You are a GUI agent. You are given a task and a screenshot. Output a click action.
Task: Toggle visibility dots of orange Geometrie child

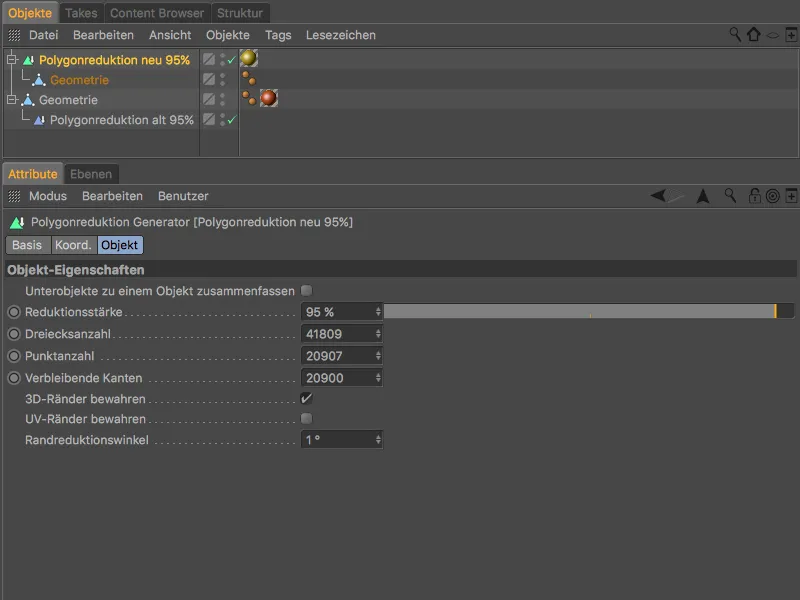click(x=222, y=79)
